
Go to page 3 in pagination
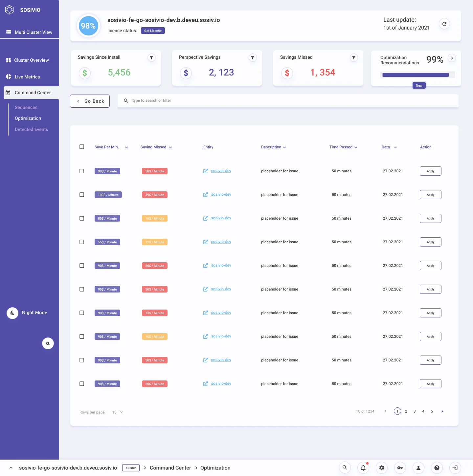415,411
